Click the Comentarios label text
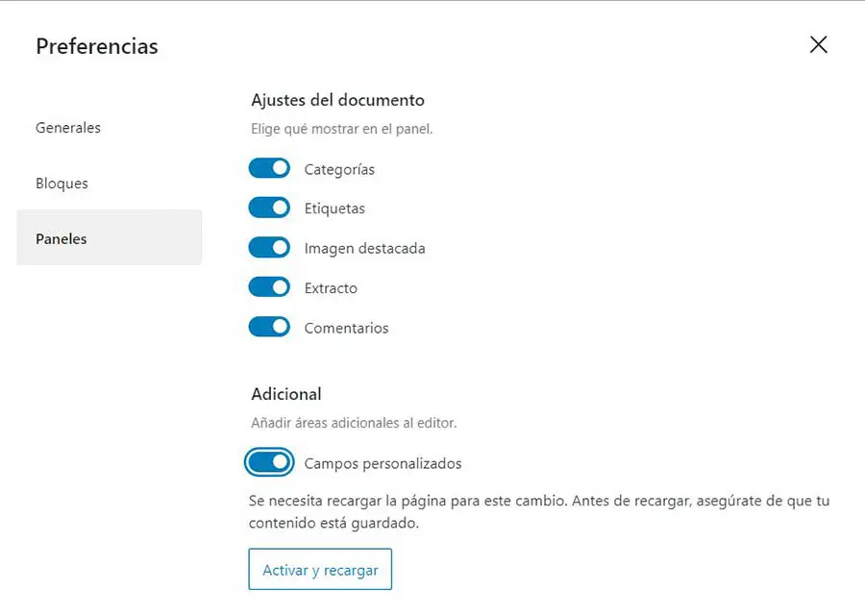 point(346,329)
